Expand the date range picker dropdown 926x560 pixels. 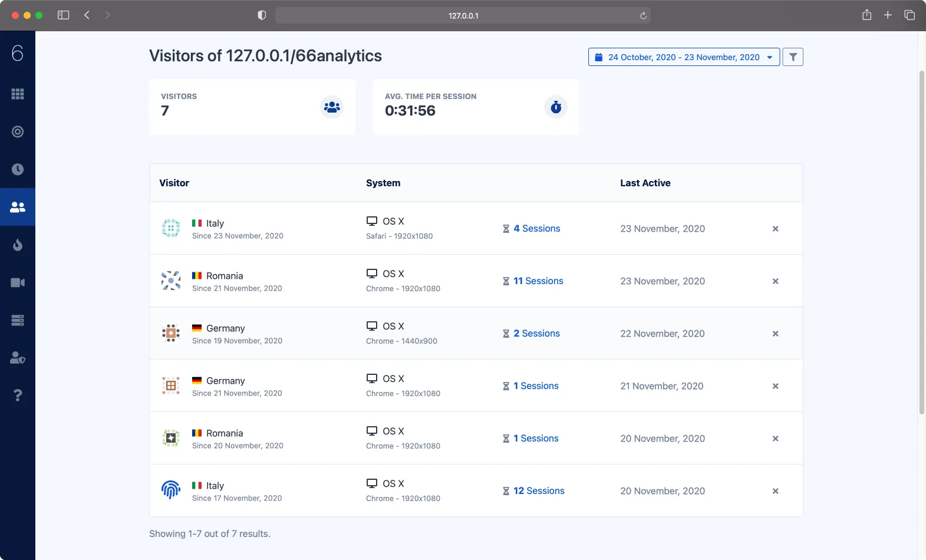[x=684, y=57]
